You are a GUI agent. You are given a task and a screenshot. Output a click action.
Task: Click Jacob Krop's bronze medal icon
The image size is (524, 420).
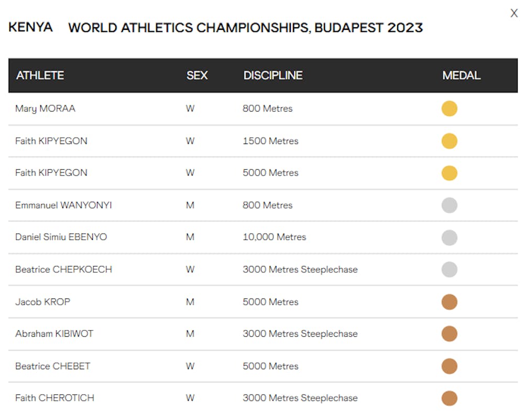[449, 302]
